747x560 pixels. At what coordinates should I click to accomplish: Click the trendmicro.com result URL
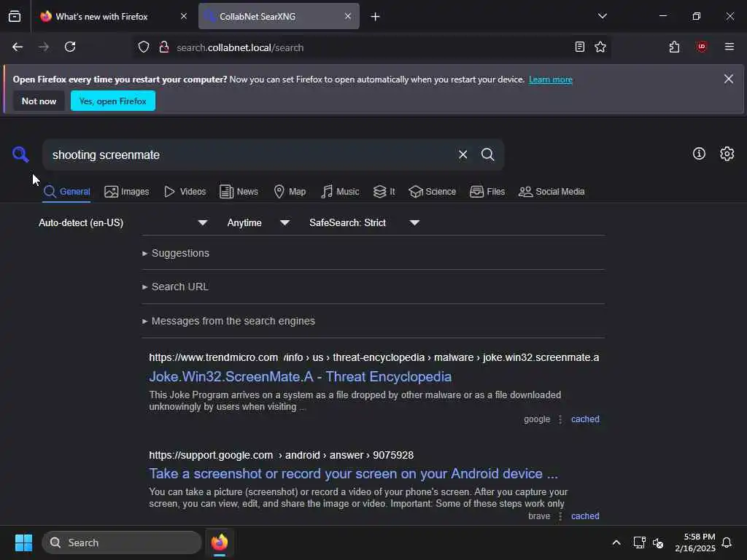tap(374, 357)
